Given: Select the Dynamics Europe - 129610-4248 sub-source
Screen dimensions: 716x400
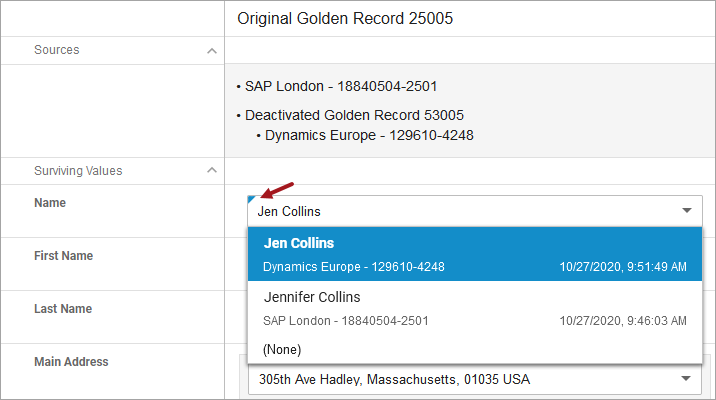Looking at the screenshot, I should click(x=369, y=134).
